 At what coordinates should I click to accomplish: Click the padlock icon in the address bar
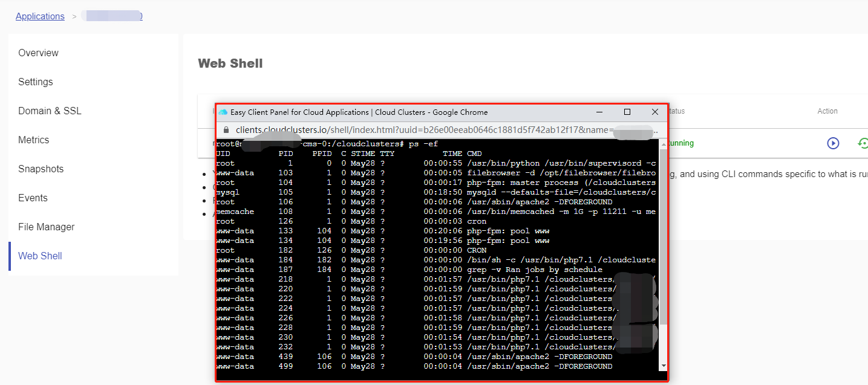(226, 130)
